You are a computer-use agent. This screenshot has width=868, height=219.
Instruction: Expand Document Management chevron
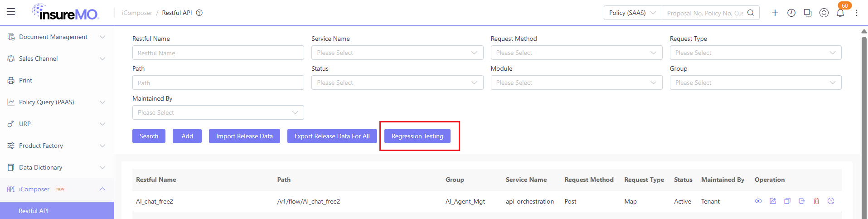pos(102,37)
